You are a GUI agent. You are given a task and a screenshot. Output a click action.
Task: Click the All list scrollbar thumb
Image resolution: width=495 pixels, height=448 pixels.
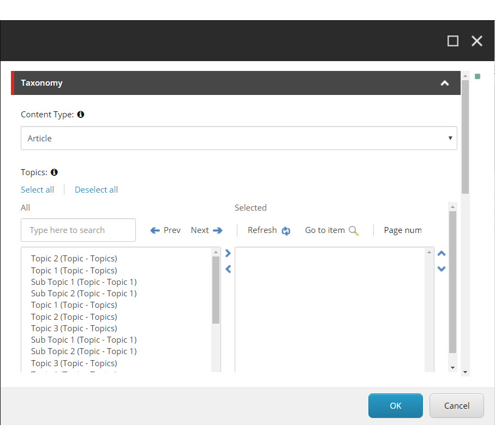pyautogui.click(x=216, y=289)
